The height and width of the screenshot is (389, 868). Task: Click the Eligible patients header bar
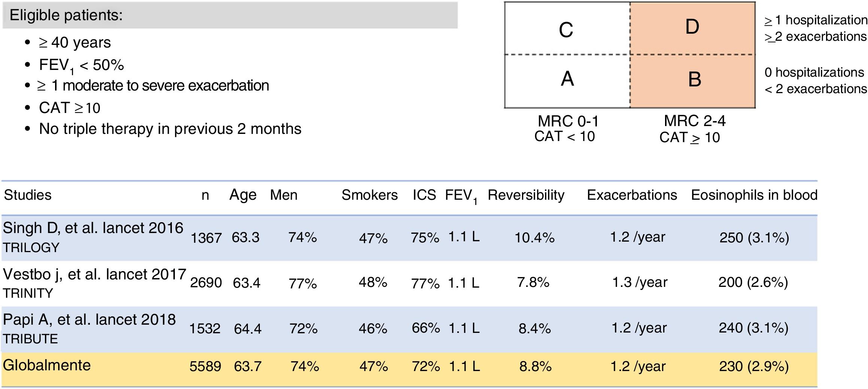pos(230,15)
